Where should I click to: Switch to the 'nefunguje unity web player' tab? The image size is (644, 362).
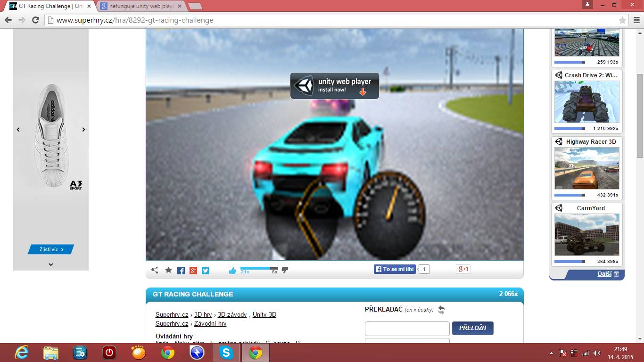point(142,6)
